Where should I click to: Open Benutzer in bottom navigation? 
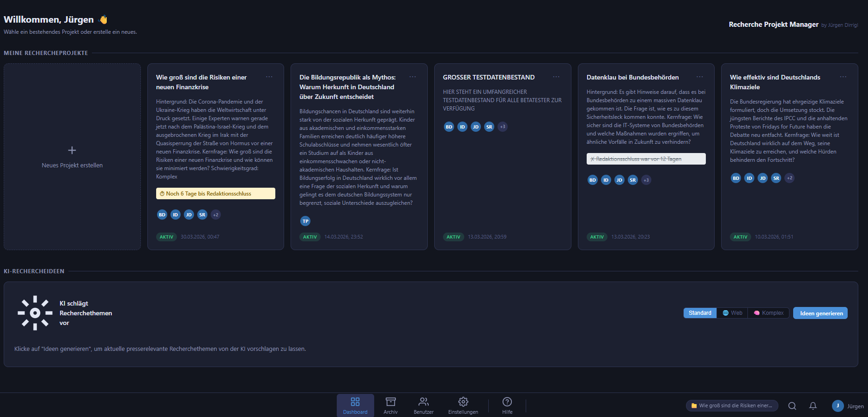tap(423, 405)
